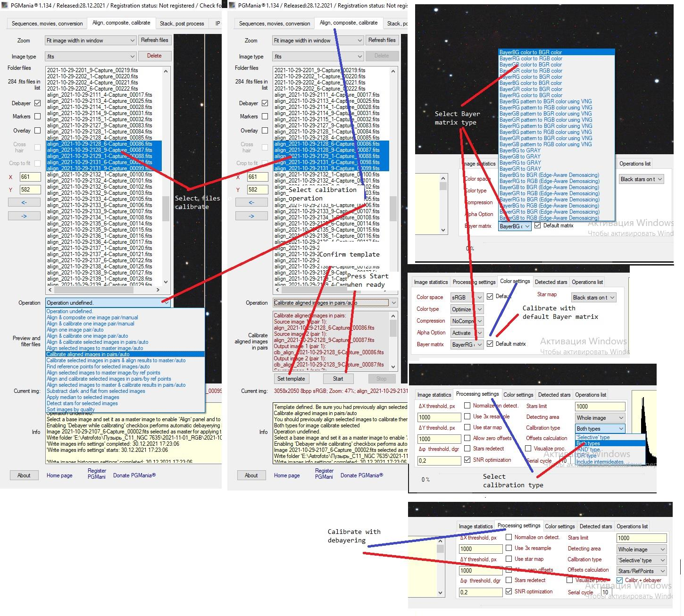Viewport: 684px width, 616px height.
Task: Toggle the Debayer checkbox in the left window
Action: pos(38,103)
